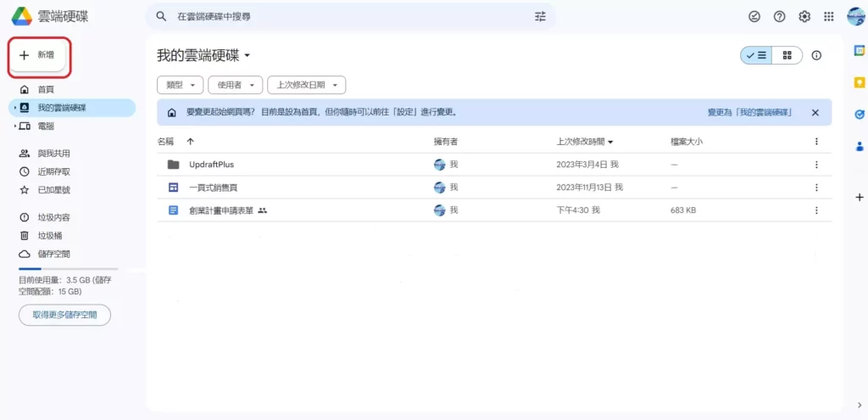Open Google Keep side panel icon

coord(860,82)
